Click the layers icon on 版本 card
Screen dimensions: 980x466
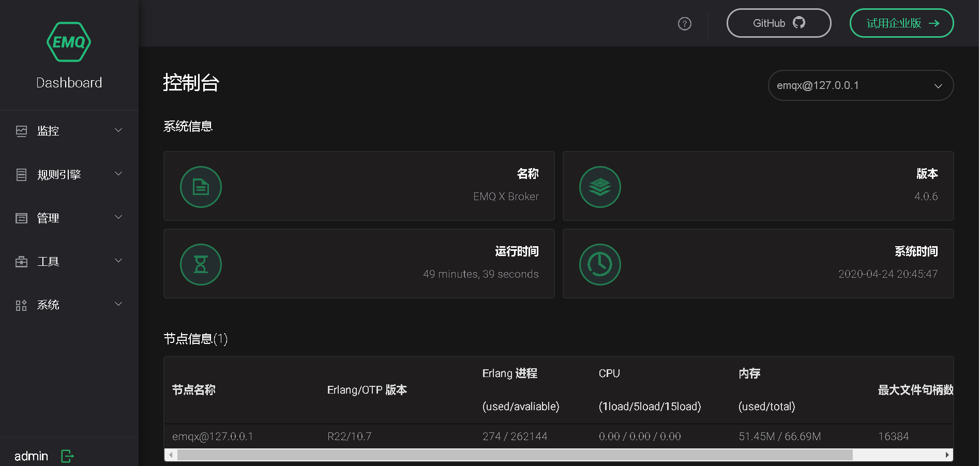[x=600, y=187]
